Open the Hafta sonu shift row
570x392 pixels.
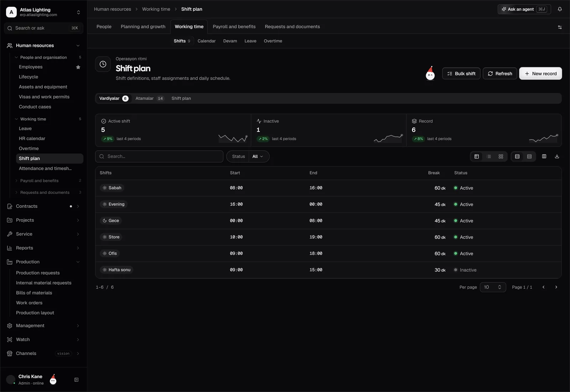click(x=328, y=270)
